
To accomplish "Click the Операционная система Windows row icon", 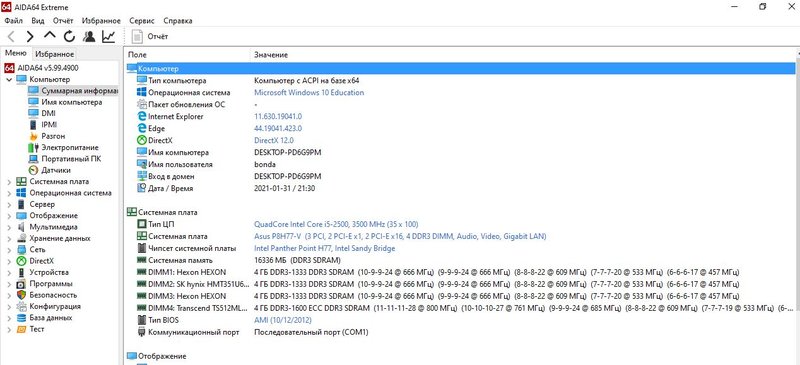I will coord(142,92).
